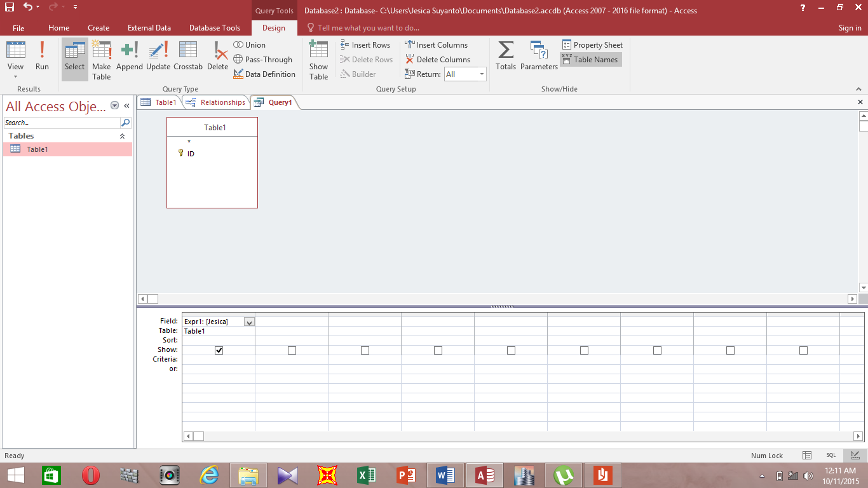Screen dimensions: 868x488
Task: Check the Show box in sixth grid column
Action: coord(584,350)
